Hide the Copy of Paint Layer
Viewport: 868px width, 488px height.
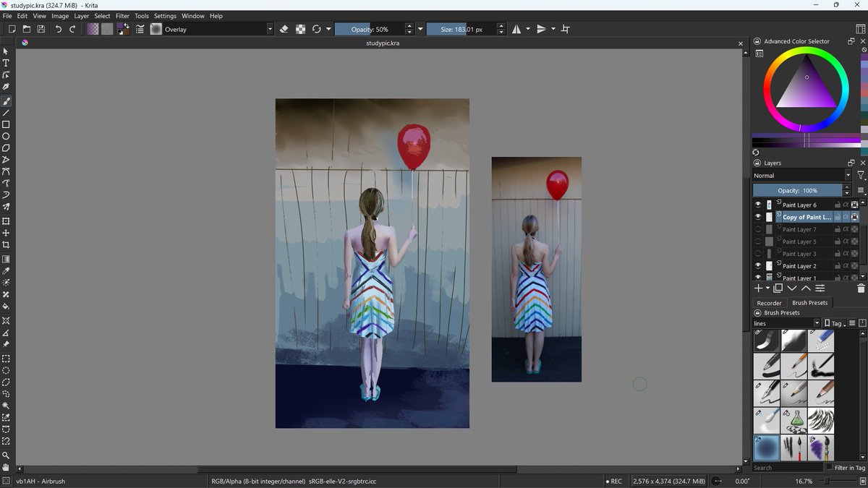[758, 217]
